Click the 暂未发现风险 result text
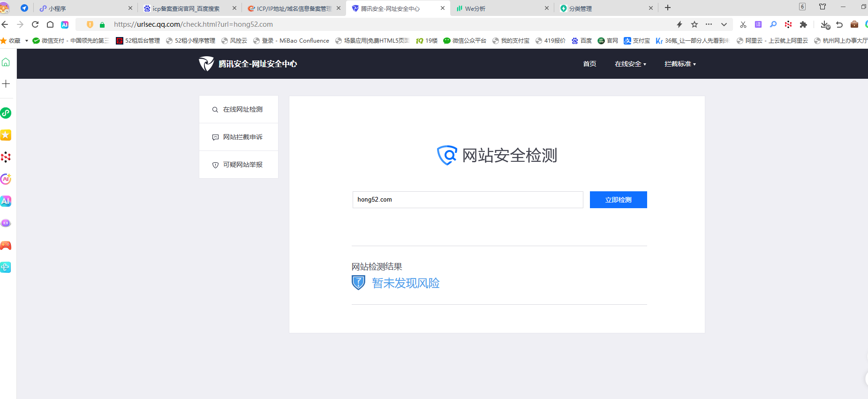868x399 pixels. pos(406,283)
